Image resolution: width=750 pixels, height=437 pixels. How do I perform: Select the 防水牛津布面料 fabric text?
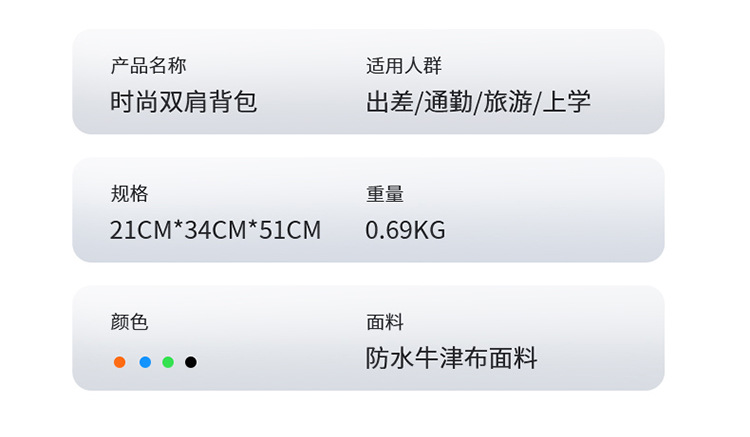click(x=452, y=358)
